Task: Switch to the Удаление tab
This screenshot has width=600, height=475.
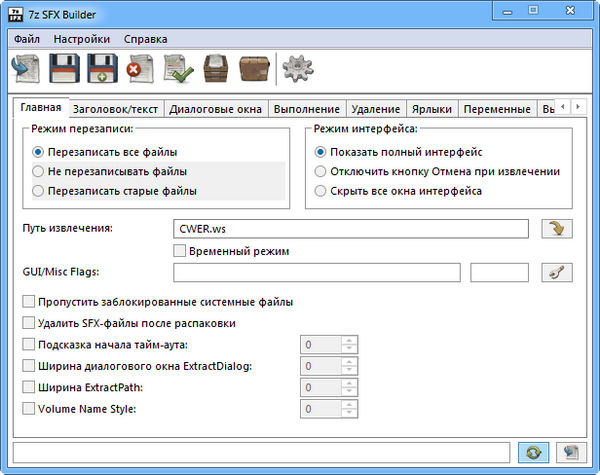Action: point(376,109)
